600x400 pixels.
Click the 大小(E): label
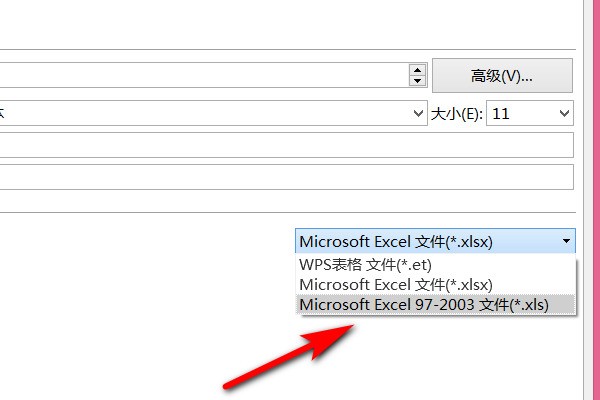pos(457,115)
